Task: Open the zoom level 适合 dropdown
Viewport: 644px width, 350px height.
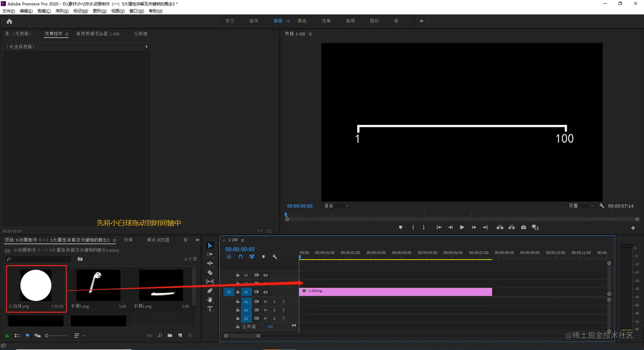Action: pyautogui.click(x=336, y=206)
